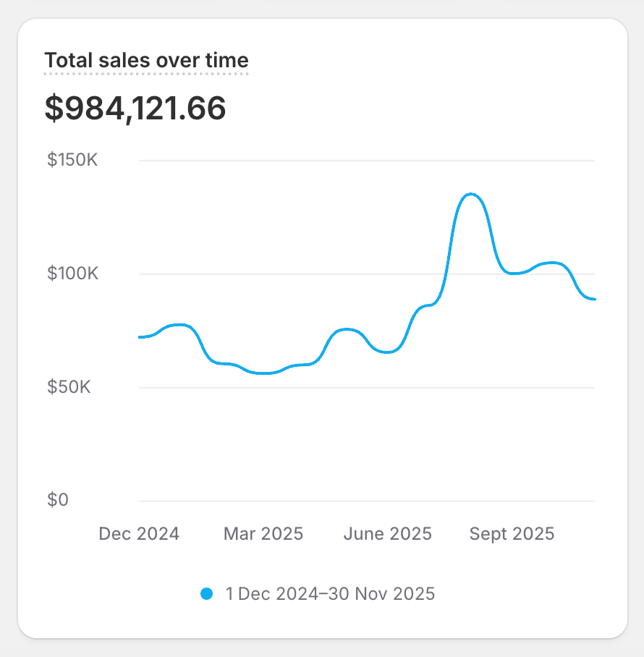
Task: Click the Sept 2025 x-axis label
Action: coord(512,534)
